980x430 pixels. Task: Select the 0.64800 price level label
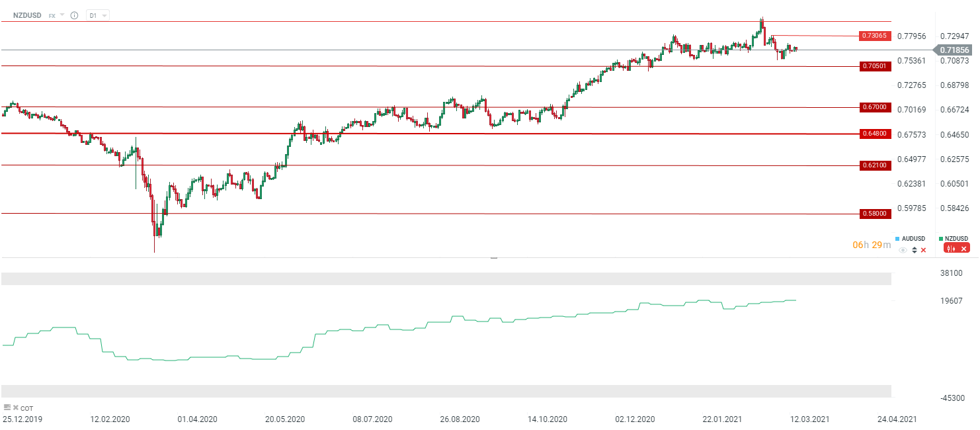[x=874, y=134]
